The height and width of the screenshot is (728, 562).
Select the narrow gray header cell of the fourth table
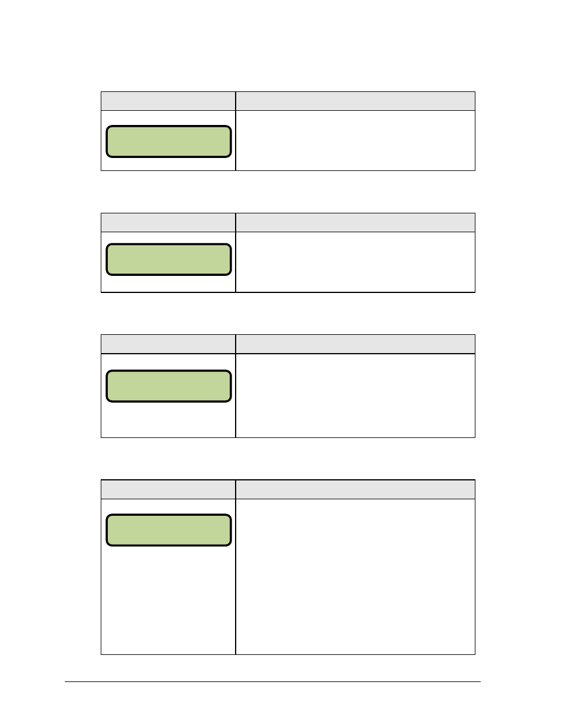point(168,489)
